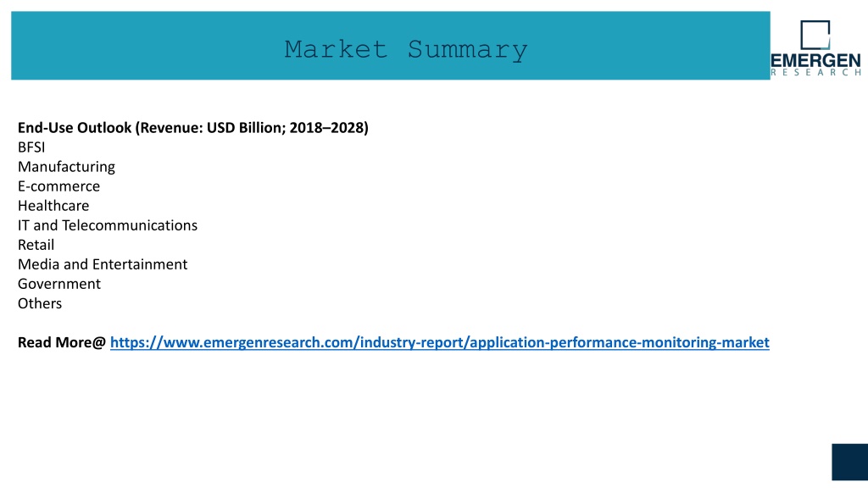The image size is (868, 488).
Task: Select the 'End-Use Outlook' heading
Action: click(x=192, y=128)
